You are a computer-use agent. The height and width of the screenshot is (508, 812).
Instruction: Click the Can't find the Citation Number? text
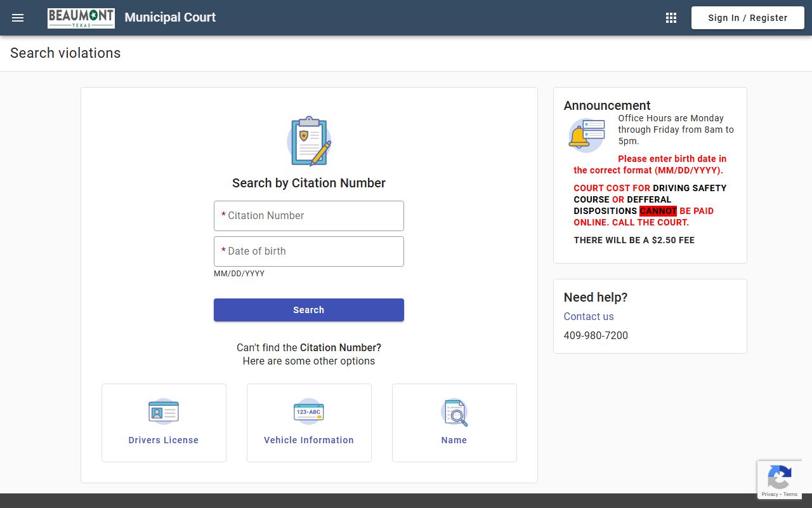[309, 348]
